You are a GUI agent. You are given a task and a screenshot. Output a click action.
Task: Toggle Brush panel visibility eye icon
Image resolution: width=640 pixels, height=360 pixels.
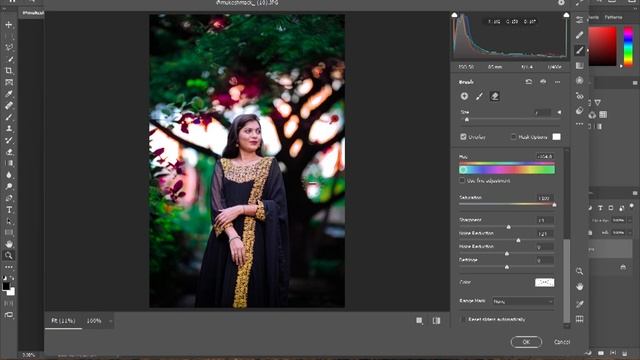click(543, 82)
